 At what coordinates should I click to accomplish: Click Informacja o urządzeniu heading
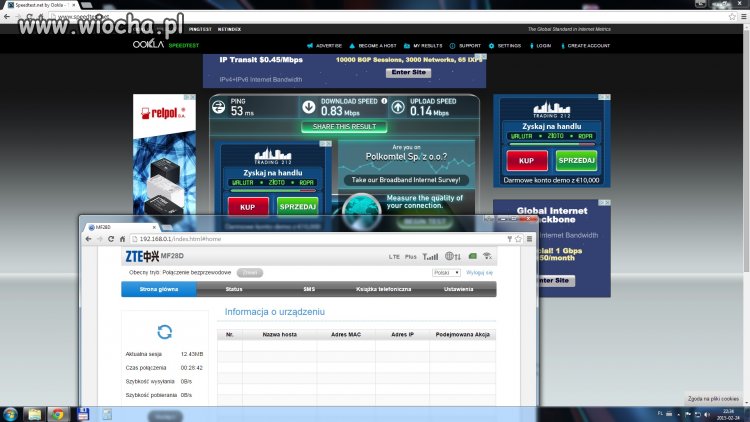(275, 312)
